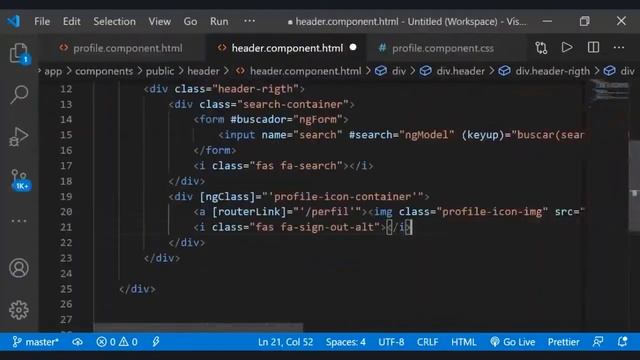Image resolution: width=640 pixels, height=360 pixels.
Task: Click breadcrumb 'div.header'
Action: click(x=460, y=71)
